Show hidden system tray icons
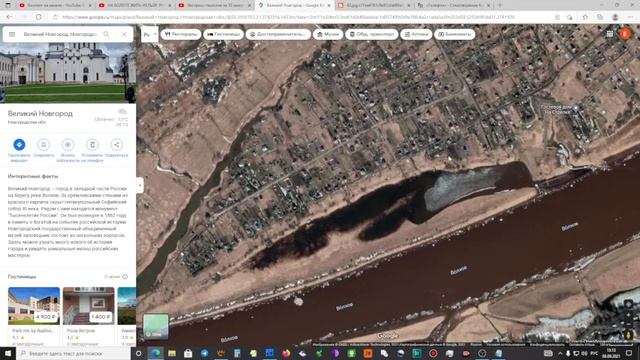 (560, 353)
